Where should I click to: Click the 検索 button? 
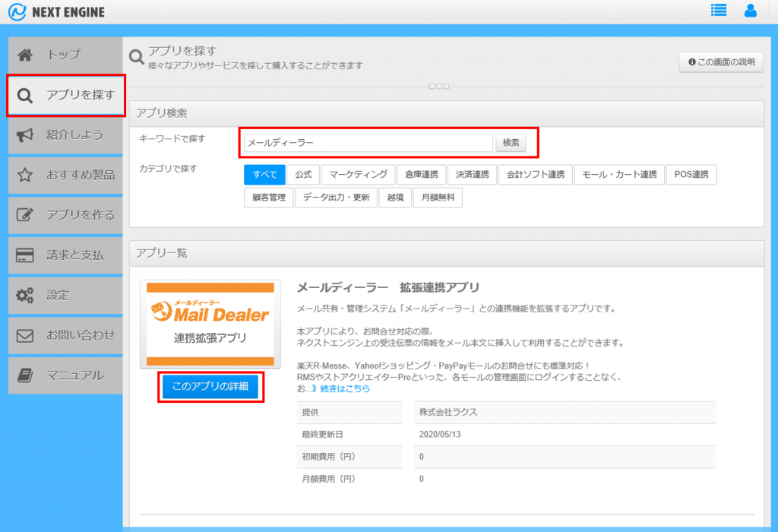tap(511, 143)
